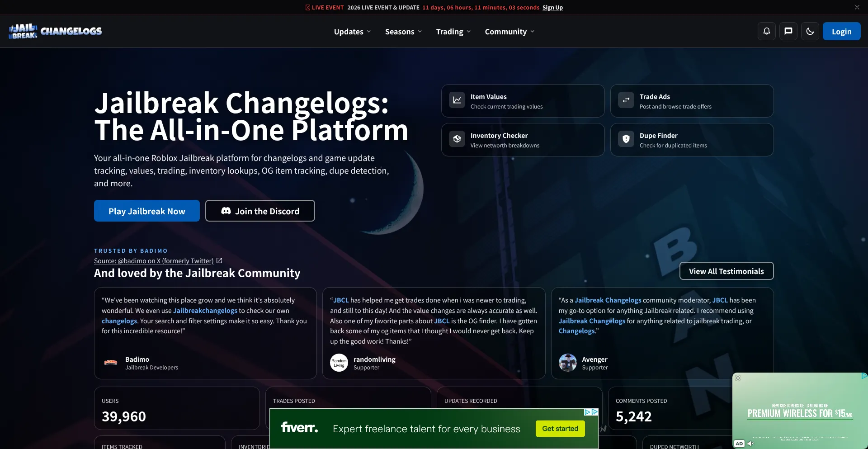Click Play Jailbreak Now button
This screenshot has height=449, width=868.
coord(147,211)
